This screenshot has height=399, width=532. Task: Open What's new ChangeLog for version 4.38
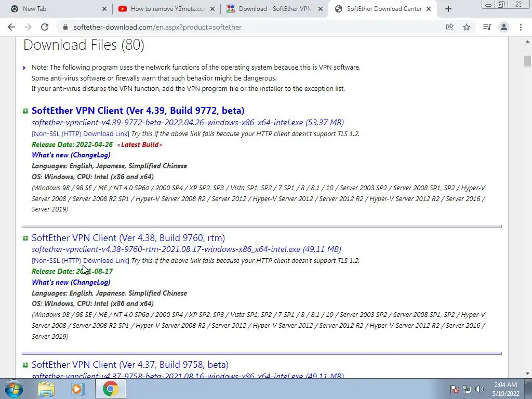pos(71,282)
